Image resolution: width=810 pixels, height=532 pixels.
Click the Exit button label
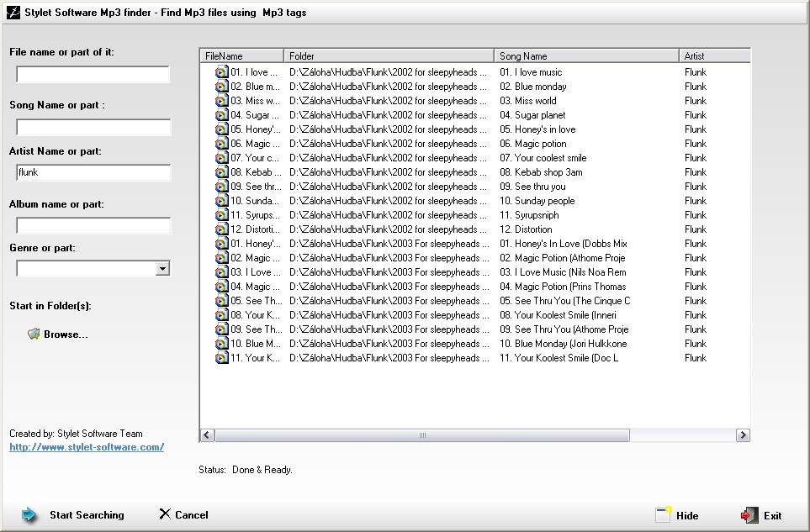pyautogui.click(x=772, y=515)
